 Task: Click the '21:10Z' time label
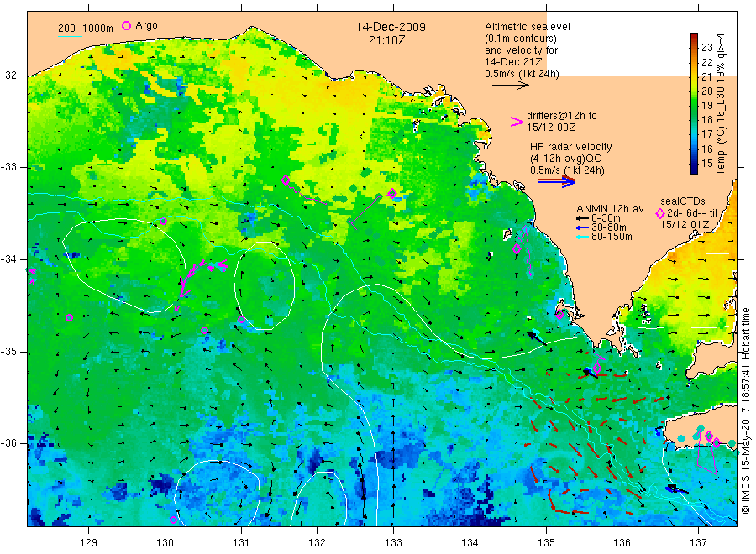point(386,40)
